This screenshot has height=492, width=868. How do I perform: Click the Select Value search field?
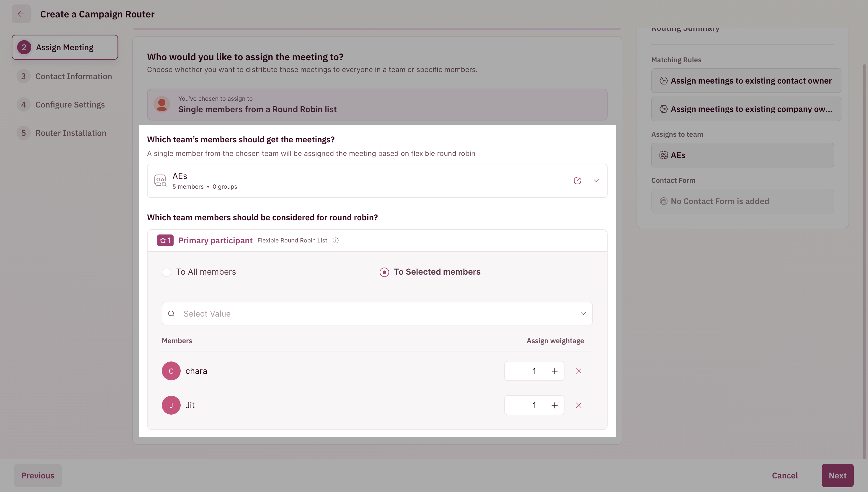377,314
